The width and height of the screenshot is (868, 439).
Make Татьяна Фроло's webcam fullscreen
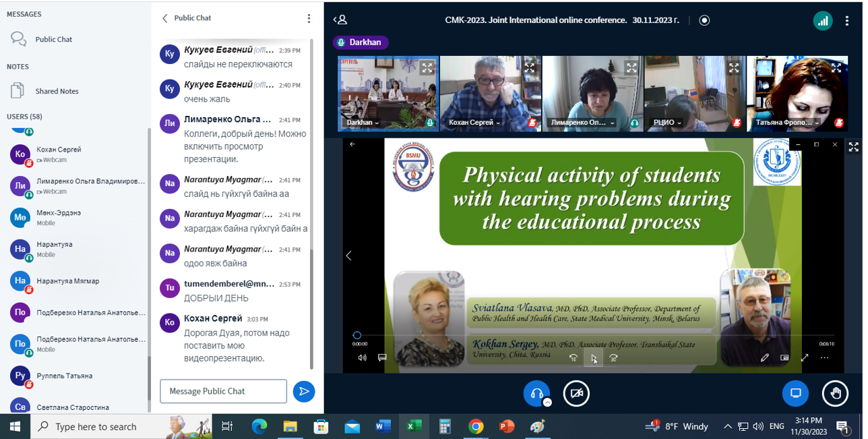[x=836, y=67]
